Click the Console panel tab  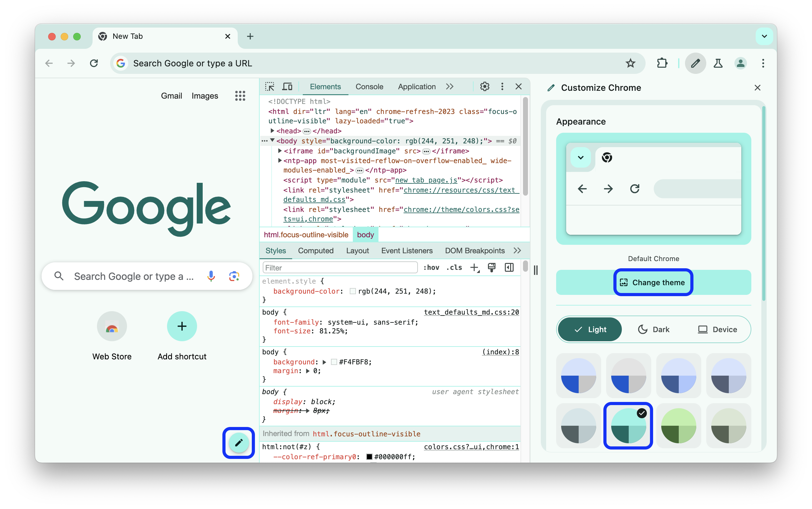pyautogui.click(x=369, y=87)
